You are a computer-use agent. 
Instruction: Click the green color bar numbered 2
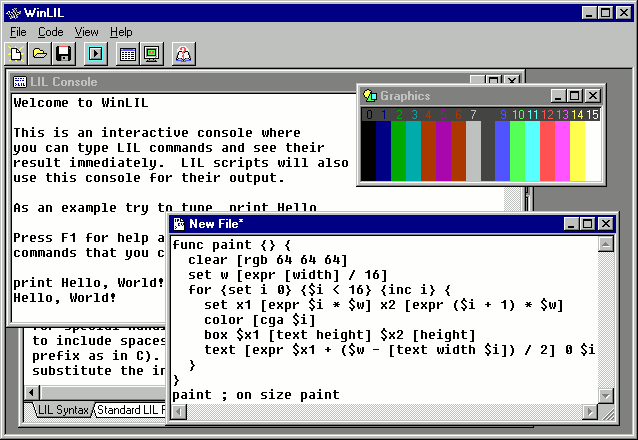(399, 150)
